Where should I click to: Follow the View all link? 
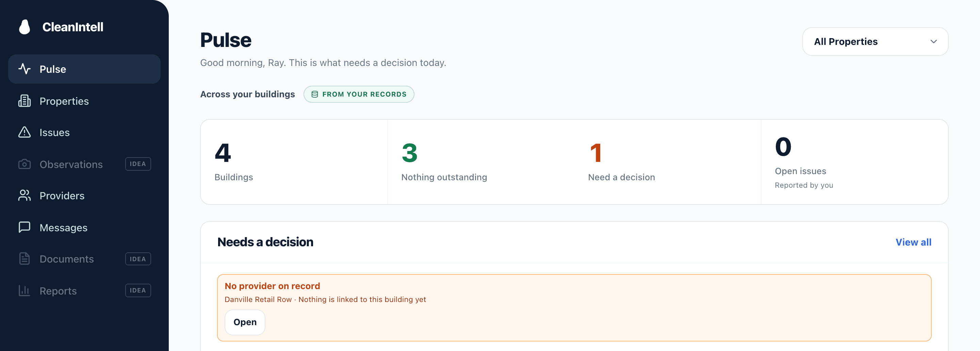click(913, 242)
